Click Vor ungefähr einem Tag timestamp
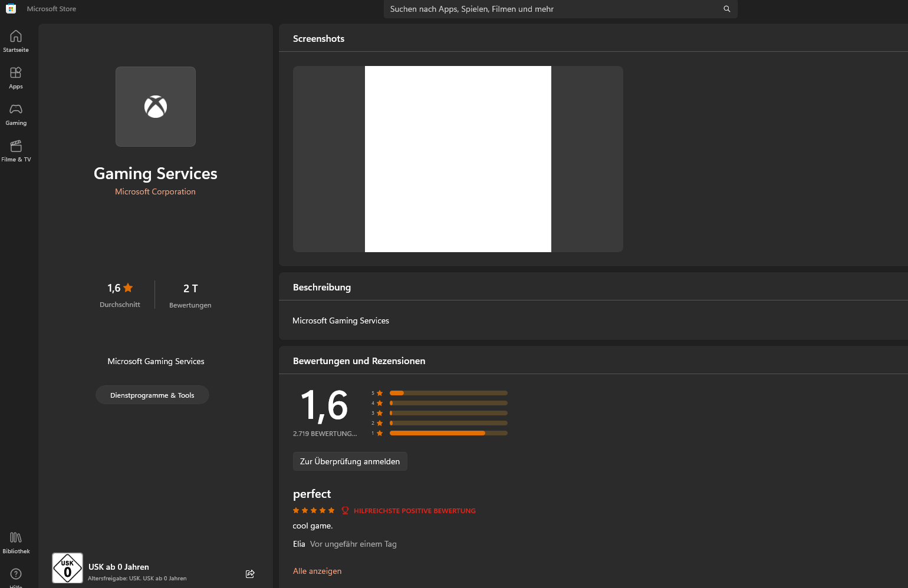 tap(353, 544)
